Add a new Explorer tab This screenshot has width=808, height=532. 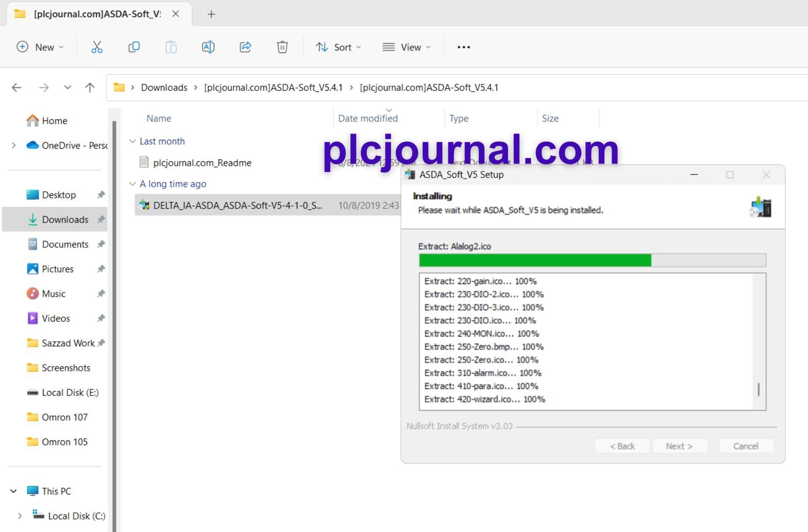(x=211, y=14)
